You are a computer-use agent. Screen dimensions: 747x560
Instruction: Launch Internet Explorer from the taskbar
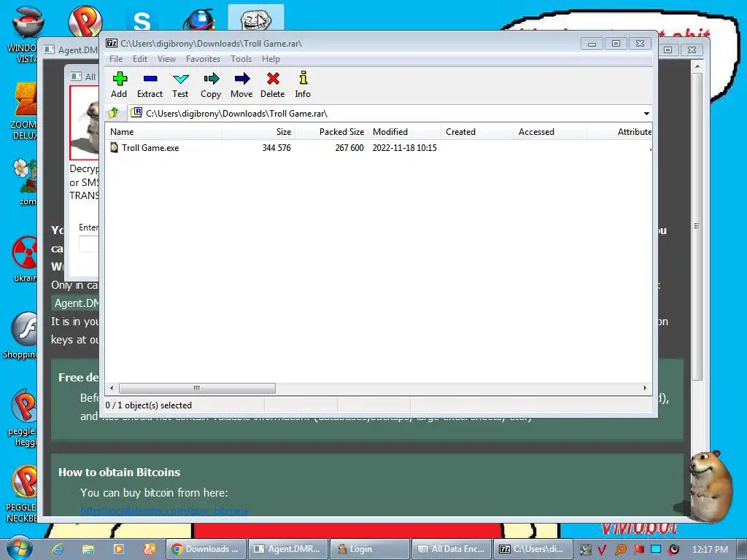tap(58, 549)
